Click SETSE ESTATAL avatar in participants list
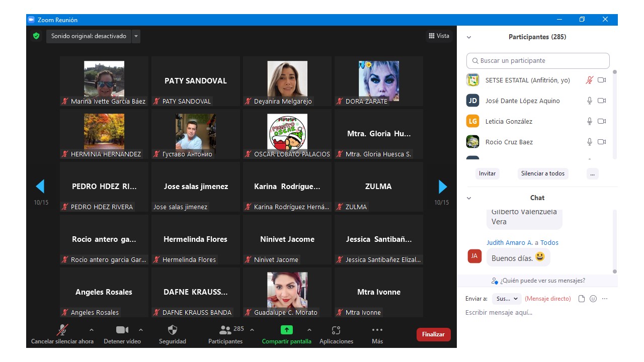644x362 pixels. pyautogui.click(x=472, y=80)
